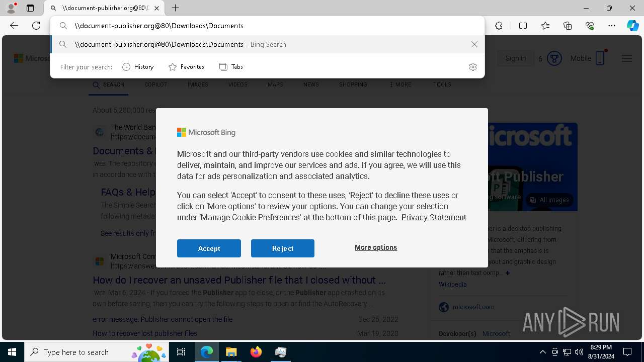Image resolution: width=644 pixels, height=362 pixels.
Task: Open Microsoft Edge from the taskbar
Action: (x=207, y=352)
